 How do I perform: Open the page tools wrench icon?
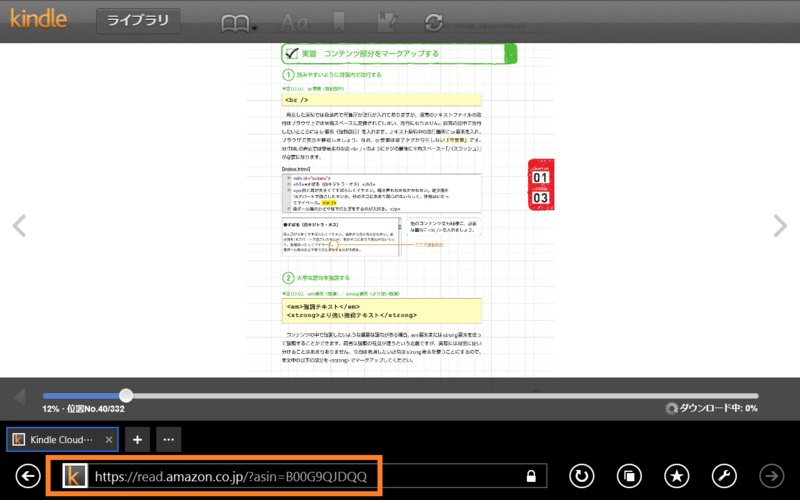click(x=724, y=476)
